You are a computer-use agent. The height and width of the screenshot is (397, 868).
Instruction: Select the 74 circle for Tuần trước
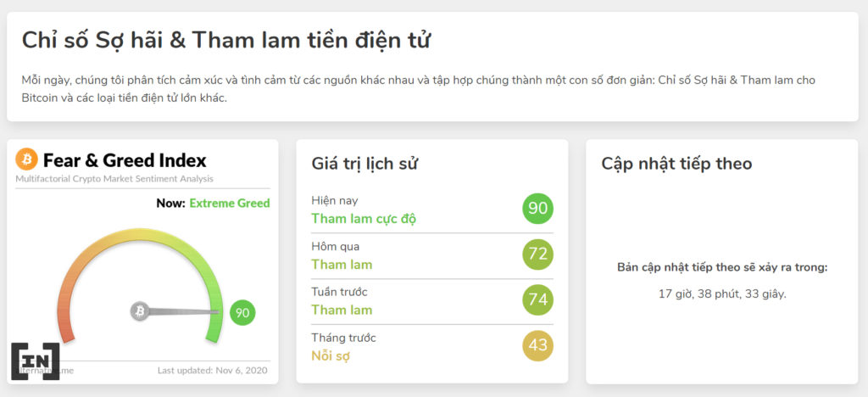pyautogui.click(x=537, y=299)
